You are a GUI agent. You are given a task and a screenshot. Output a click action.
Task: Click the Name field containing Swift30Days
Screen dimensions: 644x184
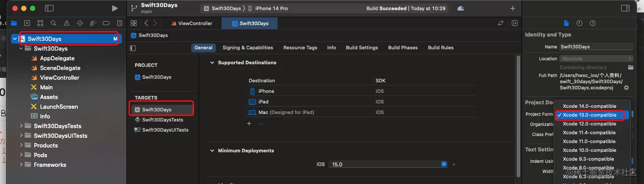pos(596,47)
